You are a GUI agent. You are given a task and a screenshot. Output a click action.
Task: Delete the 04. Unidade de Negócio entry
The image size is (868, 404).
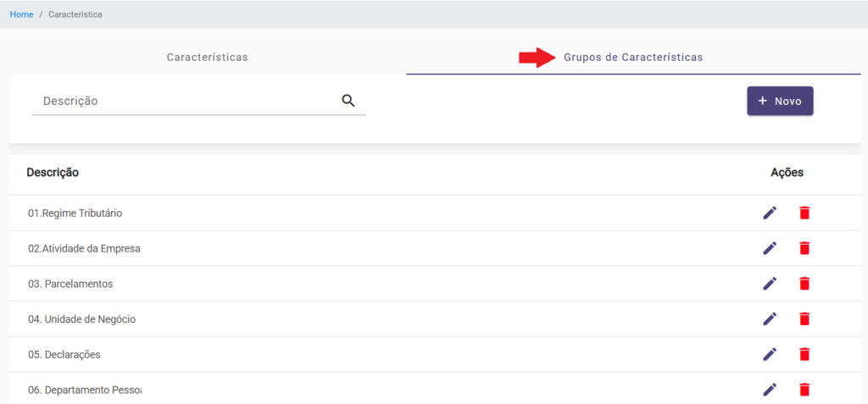pos(804,319)
